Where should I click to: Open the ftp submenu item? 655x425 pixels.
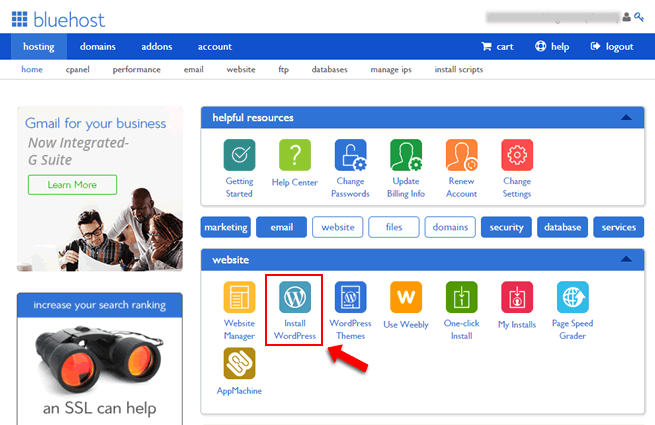pyautogui.click(x=284, y=69)
